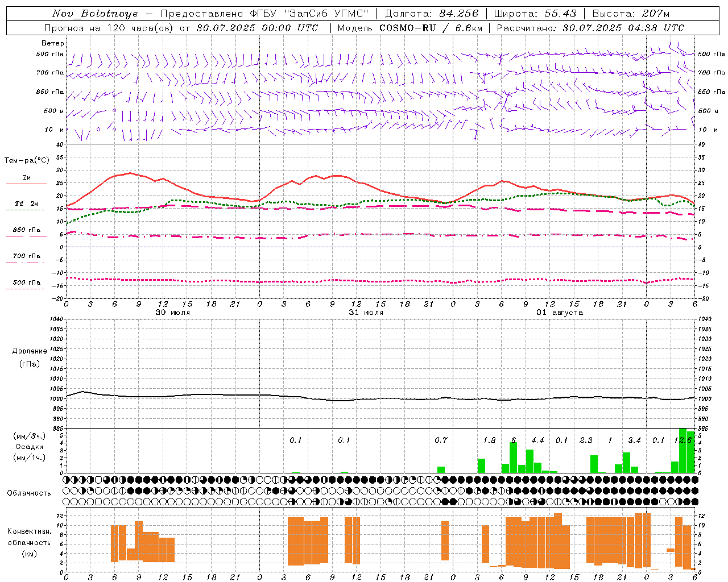Click left-side 10 м wind level label
Viewport: 728px width, 582px height.
55,130
